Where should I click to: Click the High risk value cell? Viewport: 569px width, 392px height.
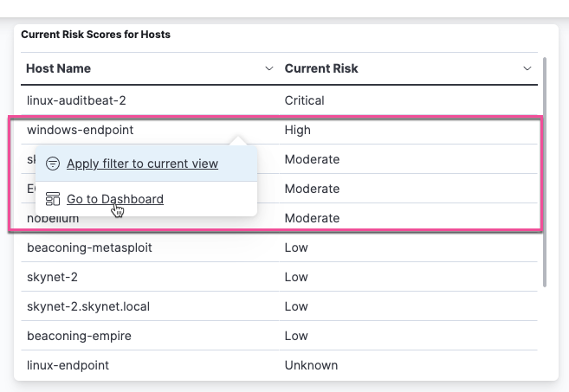point(298,130)
